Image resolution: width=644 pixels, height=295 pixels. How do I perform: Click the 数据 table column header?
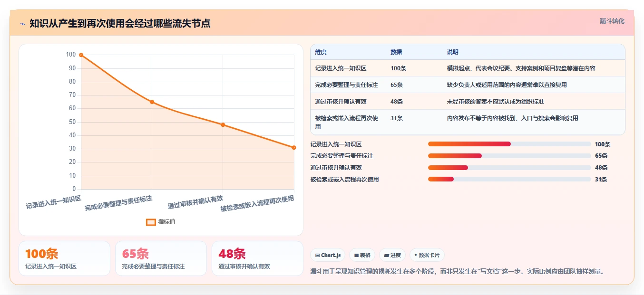pos(396,52)
